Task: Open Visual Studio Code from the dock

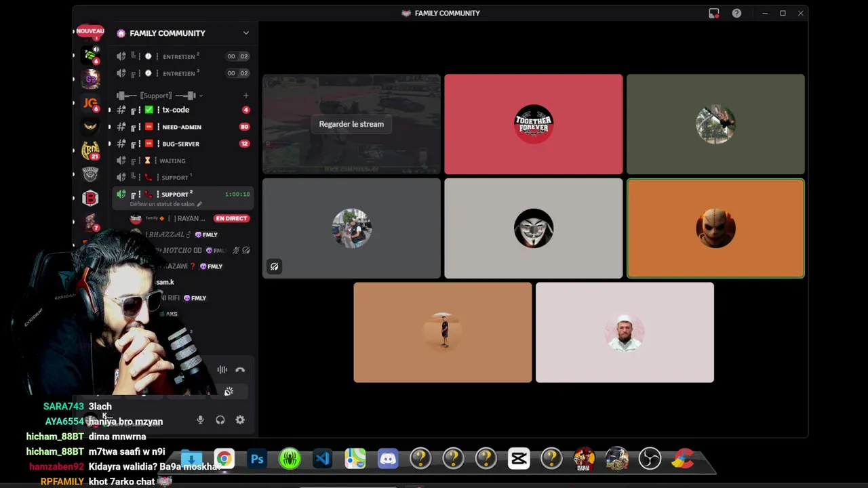Action: 322,460
